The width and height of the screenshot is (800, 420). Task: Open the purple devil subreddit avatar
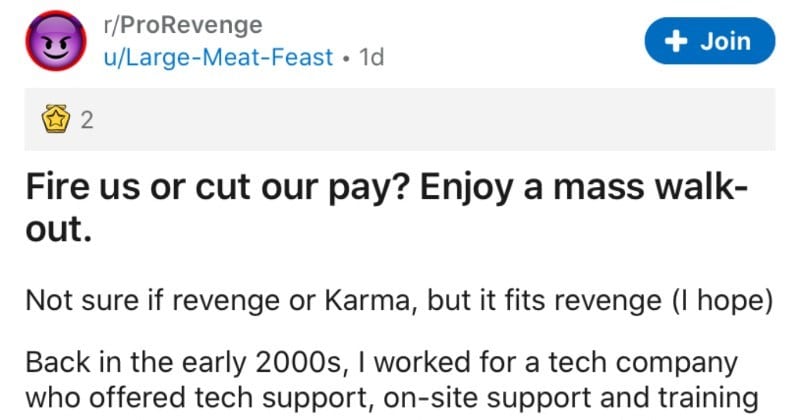click(56, 41)
